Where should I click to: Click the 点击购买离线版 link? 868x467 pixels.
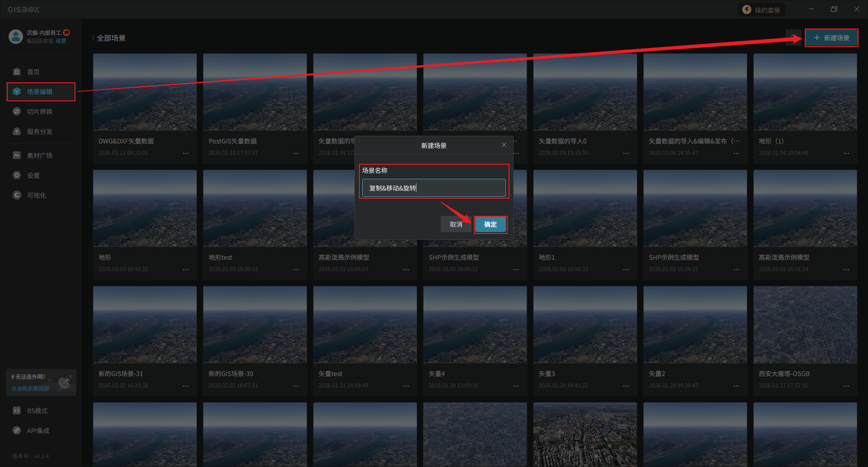pyautogui.click(x=30, y=388)
